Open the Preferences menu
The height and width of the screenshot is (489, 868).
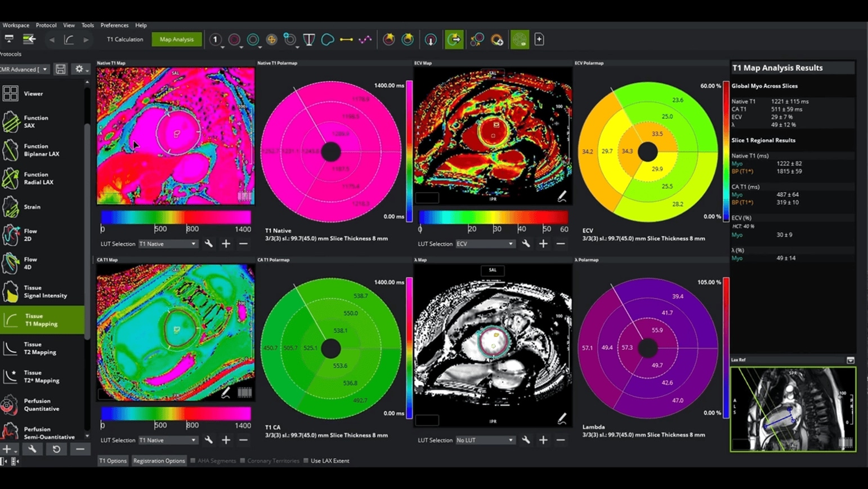(x=114, y=25)
